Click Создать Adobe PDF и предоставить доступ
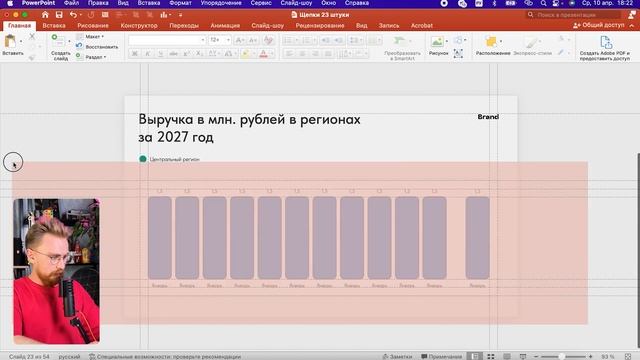 pos(604,48)
